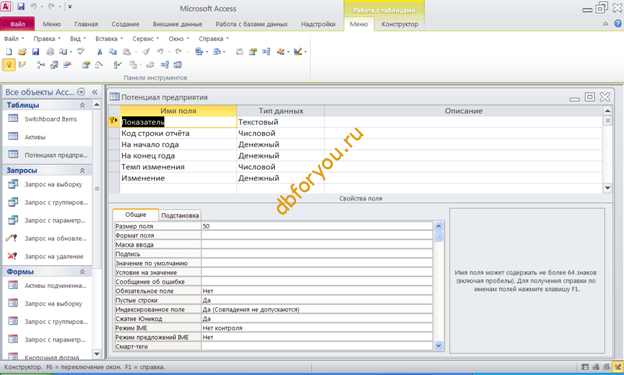Click the Open folder icon in the toolbar

(x=22, y=52)
